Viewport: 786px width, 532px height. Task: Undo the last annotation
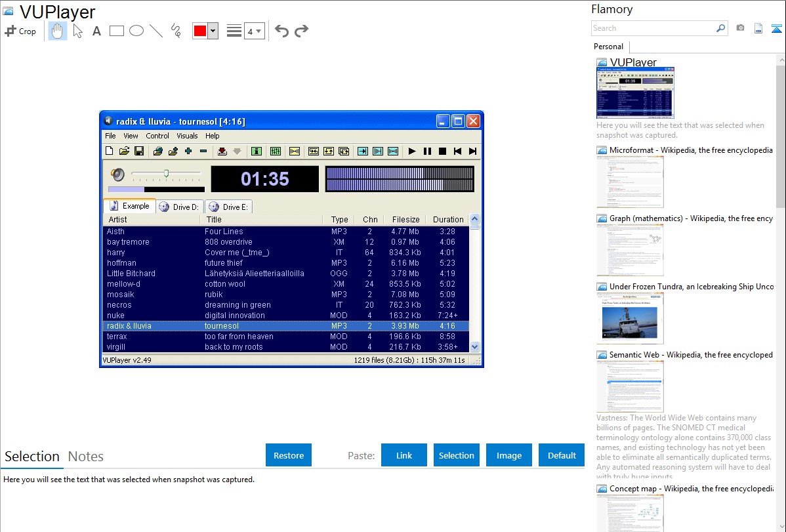coord(281,31)
